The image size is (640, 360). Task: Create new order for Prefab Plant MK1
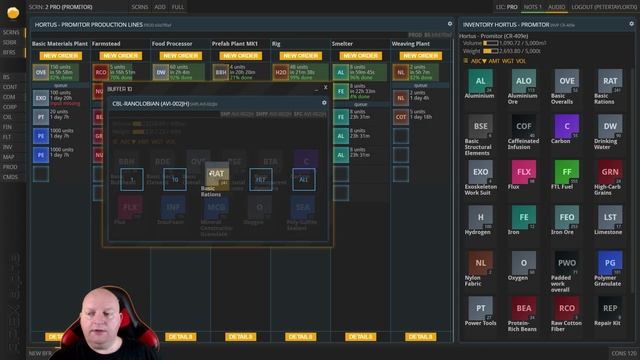coord(241,56)
